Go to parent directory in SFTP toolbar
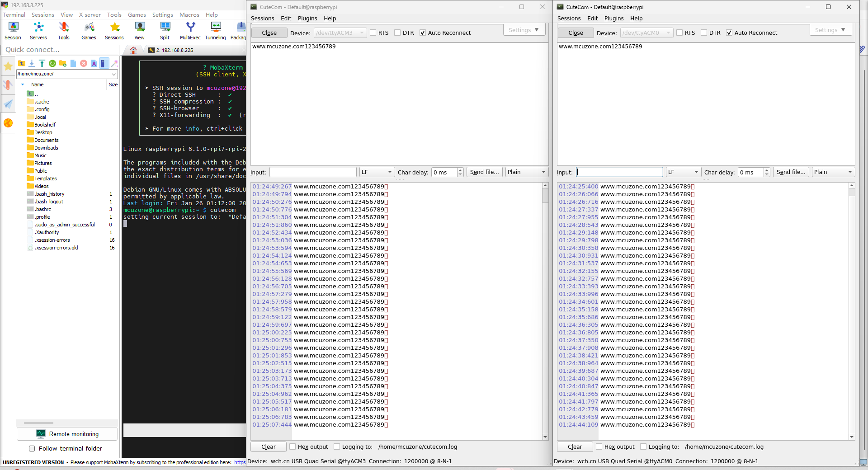Image resolution: width=868 pixels, height=470 pixels. coord(21,63)
